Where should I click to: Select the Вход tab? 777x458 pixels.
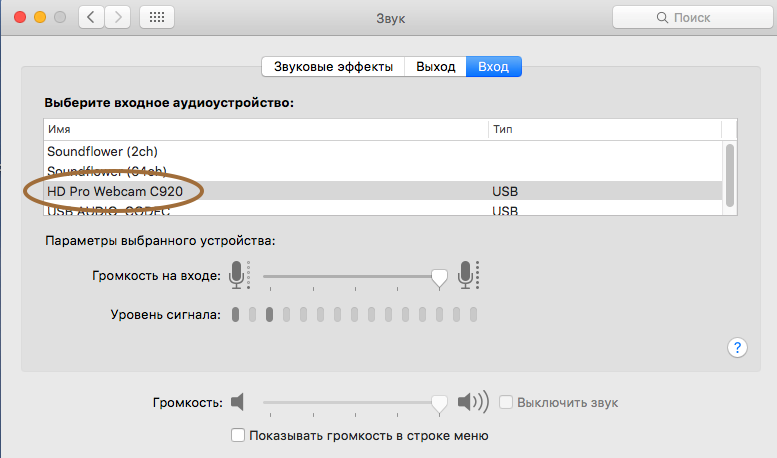pos(494,66)
